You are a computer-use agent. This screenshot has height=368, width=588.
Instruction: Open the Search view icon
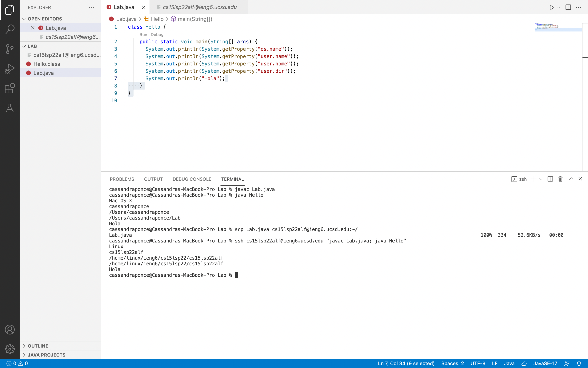(x=10, y=29)
